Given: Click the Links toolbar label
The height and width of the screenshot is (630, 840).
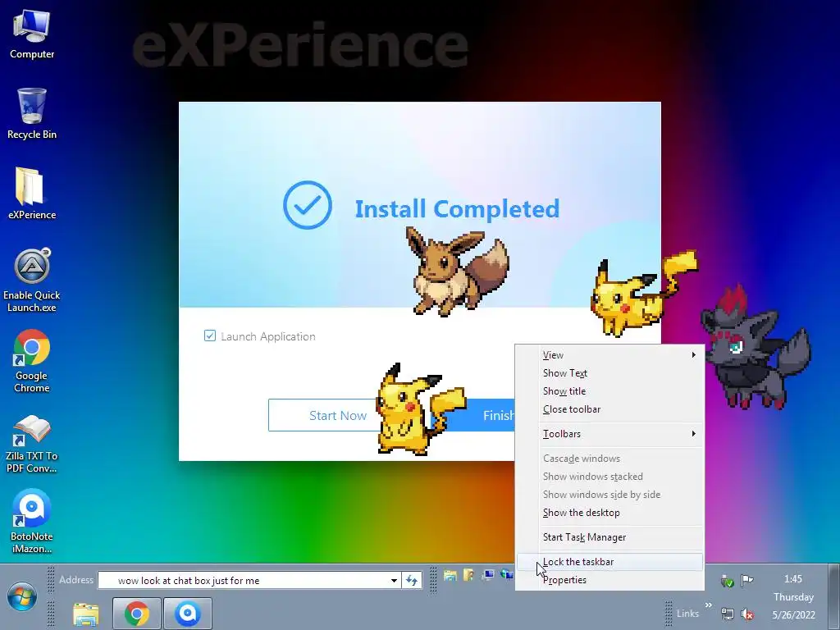Looking at the screenshot, I should [688, 614].
